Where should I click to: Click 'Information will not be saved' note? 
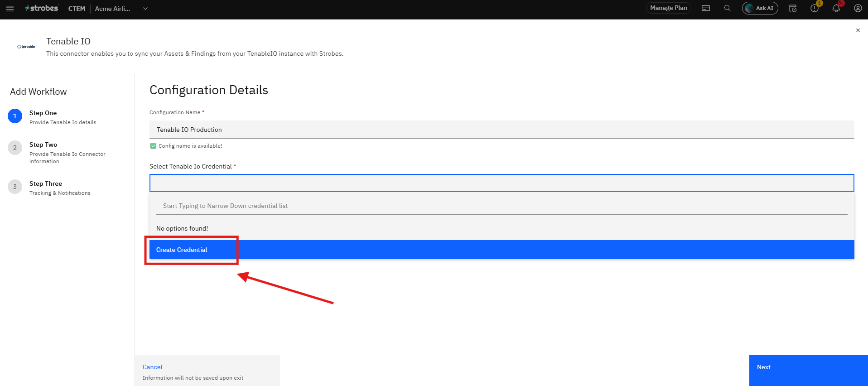(193, 378)
